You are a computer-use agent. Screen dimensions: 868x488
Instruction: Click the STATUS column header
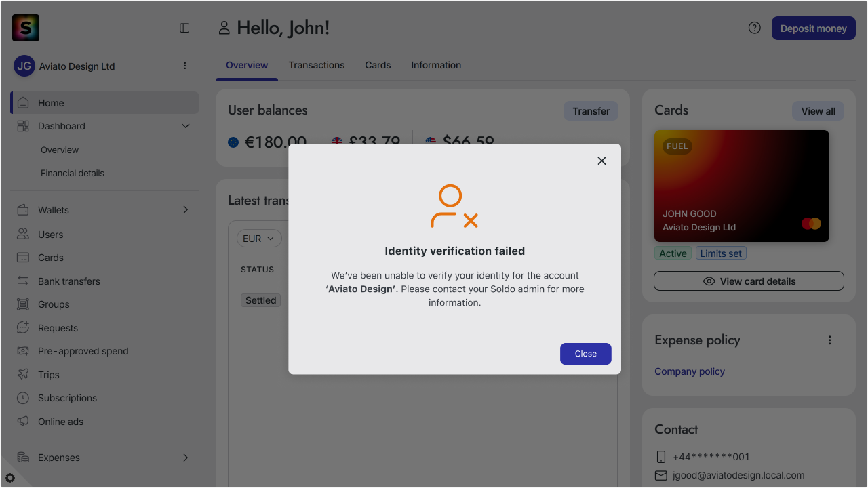[258, 270]
